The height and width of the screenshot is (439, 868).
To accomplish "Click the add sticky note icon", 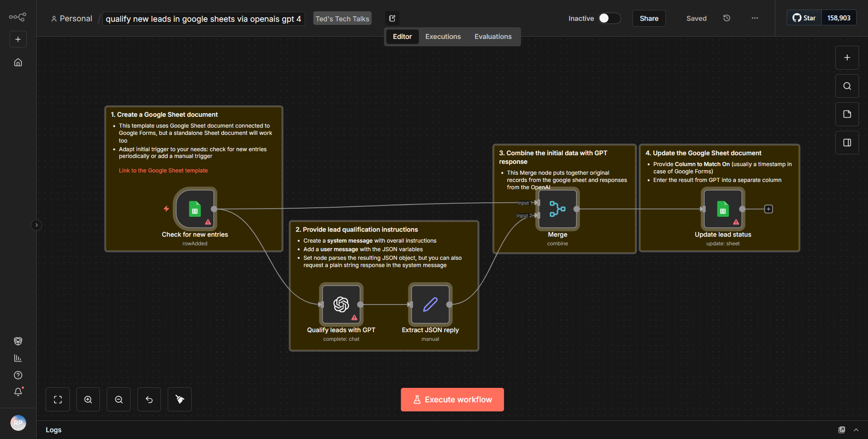I will (x=847, y=114).
